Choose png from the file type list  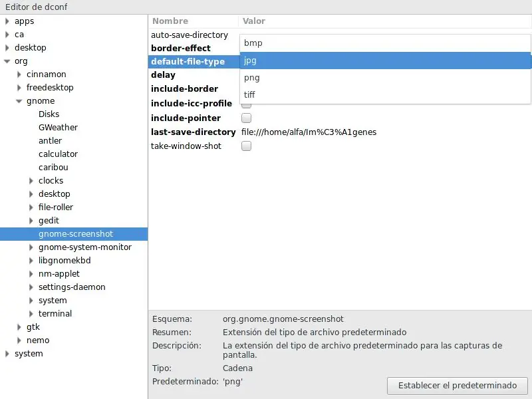pyautogui.click(x=385, y=78)
